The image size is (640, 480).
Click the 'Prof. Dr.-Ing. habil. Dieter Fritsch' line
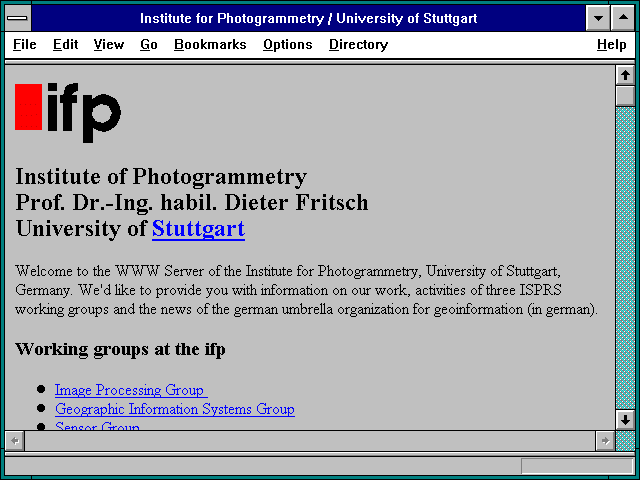click(x=192, y=203)
